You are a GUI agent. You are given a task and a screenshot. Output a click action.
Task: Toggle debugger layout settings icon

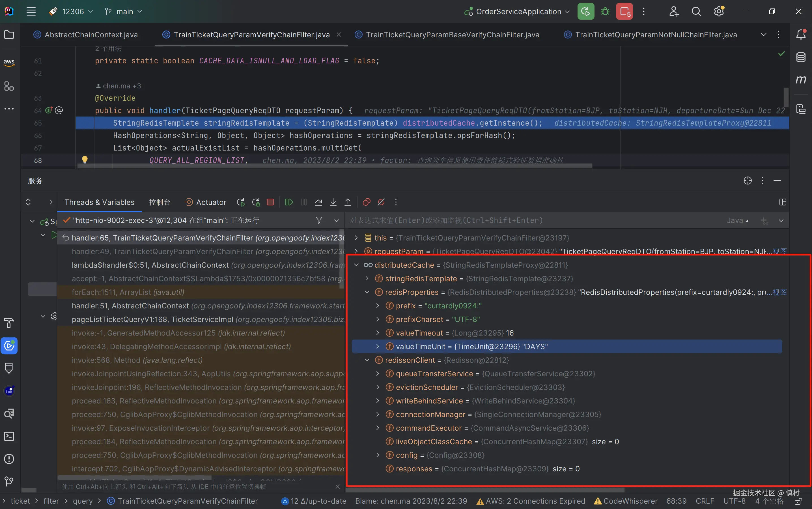click(783, 202)
